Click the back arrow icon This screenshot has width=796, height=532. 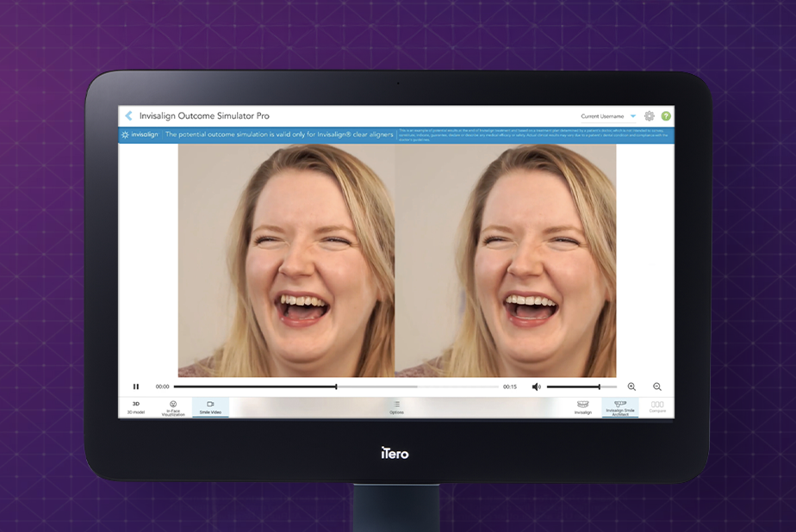(x=129, y=116)
